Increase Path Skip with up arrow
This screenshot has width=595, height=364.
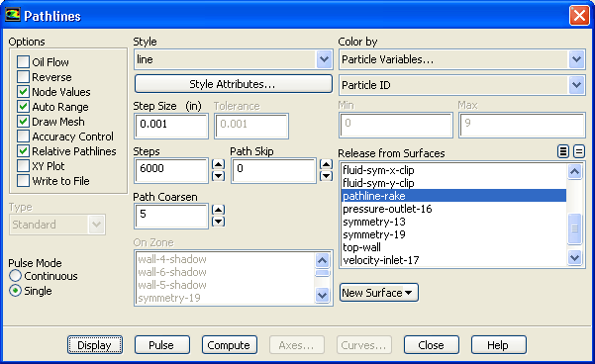(326, 164)
